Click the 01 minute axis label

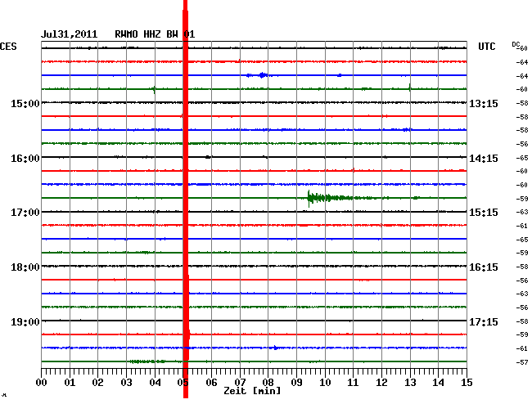pos(70,383)
